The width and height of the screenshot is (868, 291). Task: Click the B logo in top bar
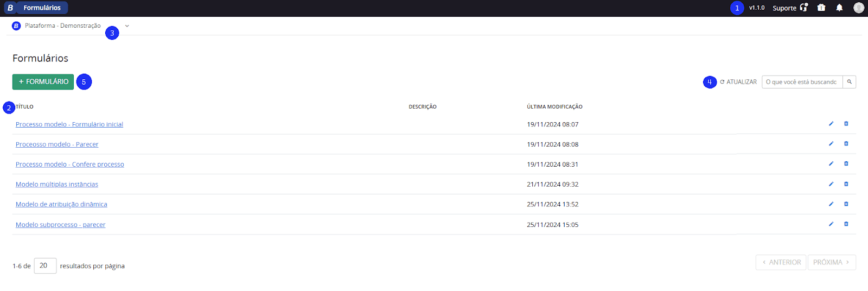[10, 8]
